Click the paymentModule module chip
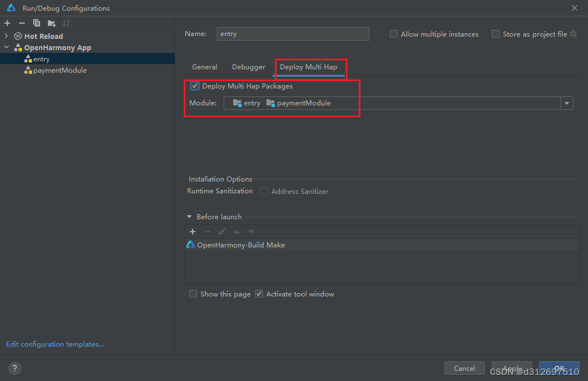Screen dimensions: 588x381 [298, 103]
